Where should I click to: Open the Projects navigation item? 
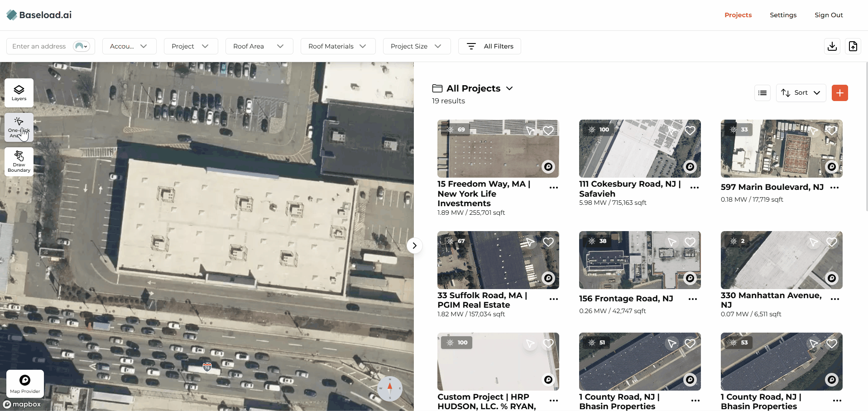[738, 15]
